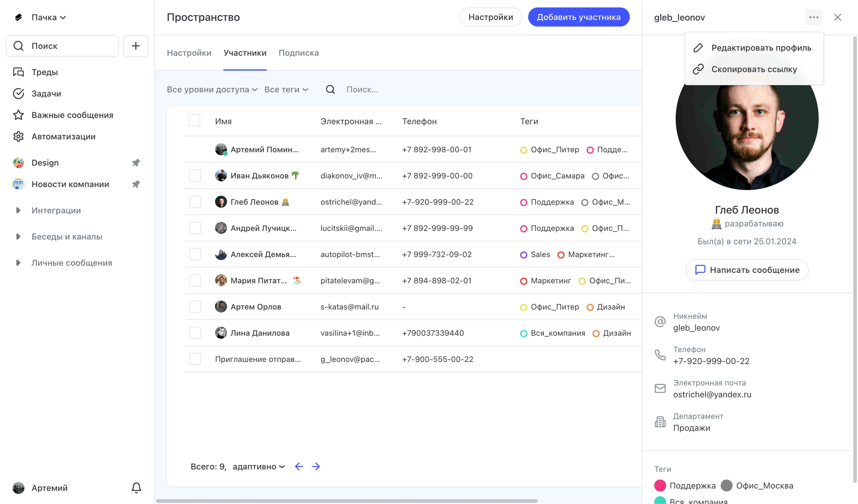Click the Телефон column header
This screenshot has width=858, height=504.
click(x=419, y=122)
